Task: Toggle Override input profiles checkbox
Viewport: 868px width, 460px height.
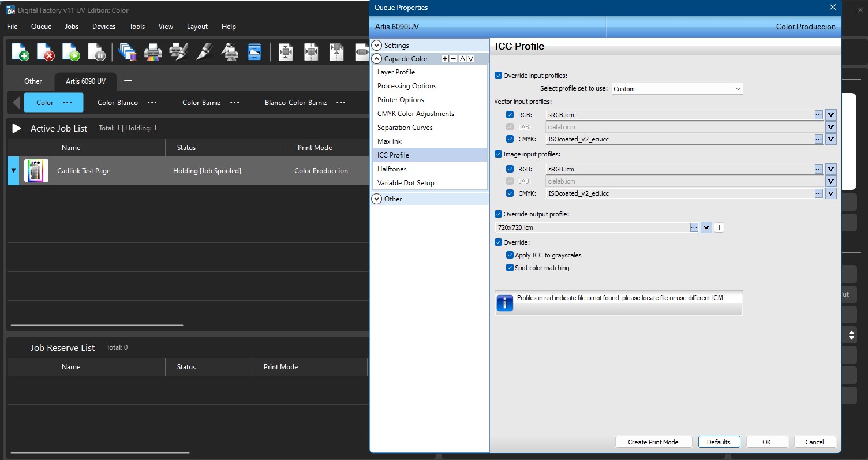Action: coord(499,75)
